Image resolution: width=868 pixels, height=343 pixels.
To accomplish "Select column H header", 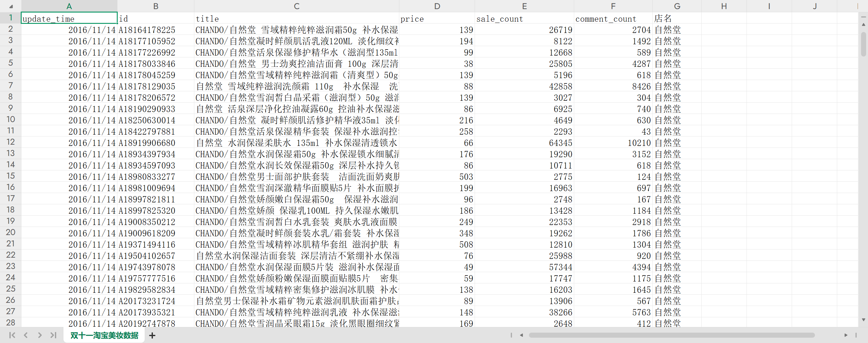I will tap(724, 6).
